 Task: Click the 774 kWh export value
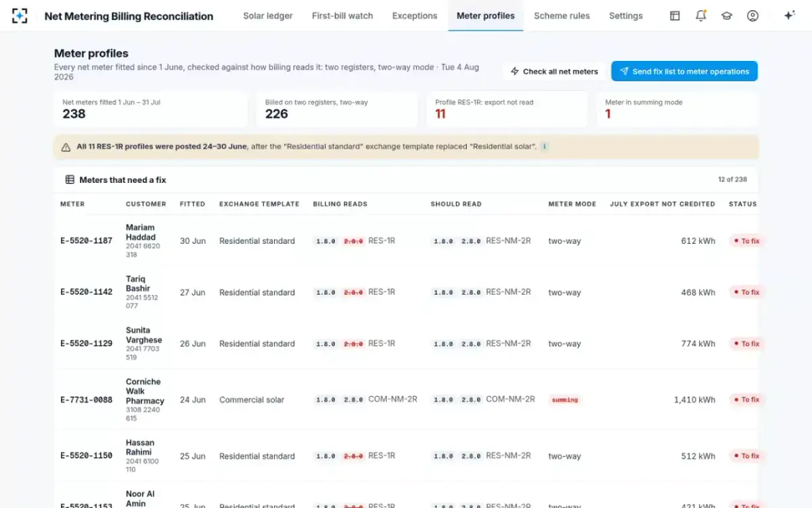coord(698,344)
